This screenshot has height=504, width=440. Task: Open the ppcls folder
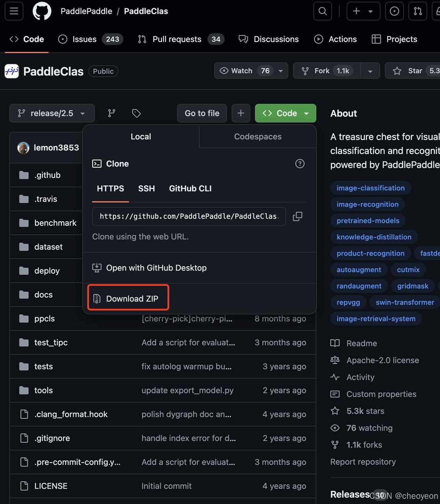tap(45, 319)
